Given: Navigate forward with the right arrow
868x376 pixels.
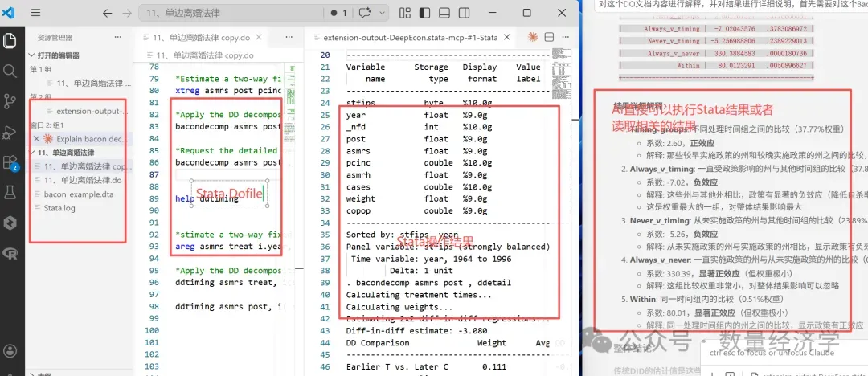Looking at the screenshot, I should (x=127, y=13).
